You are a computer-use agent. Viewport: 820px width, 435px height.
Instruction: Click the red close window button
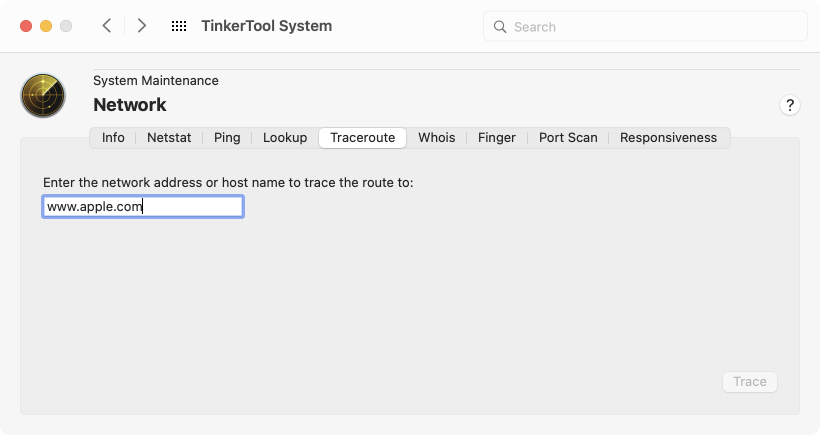26,26
